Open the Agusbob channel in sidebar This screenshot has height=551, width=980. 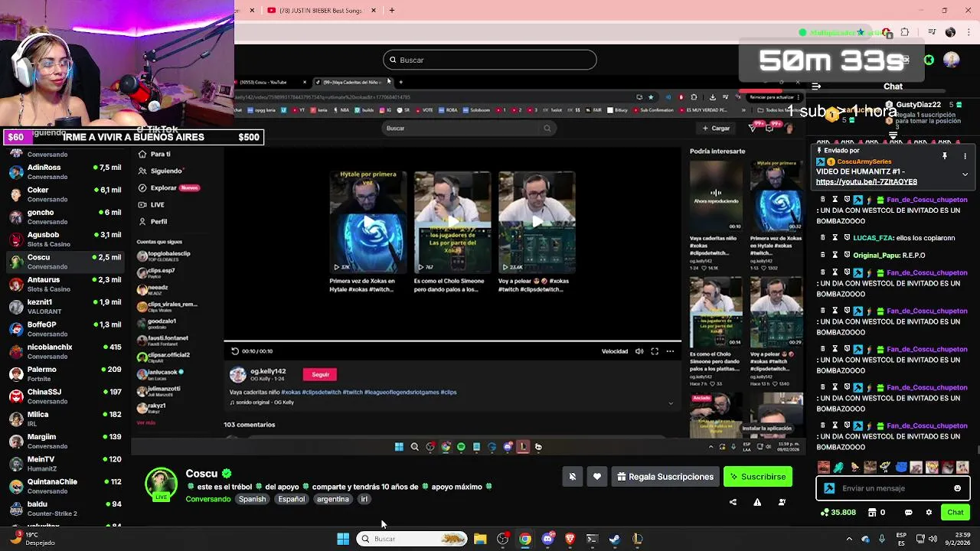(x=65, y=239)
